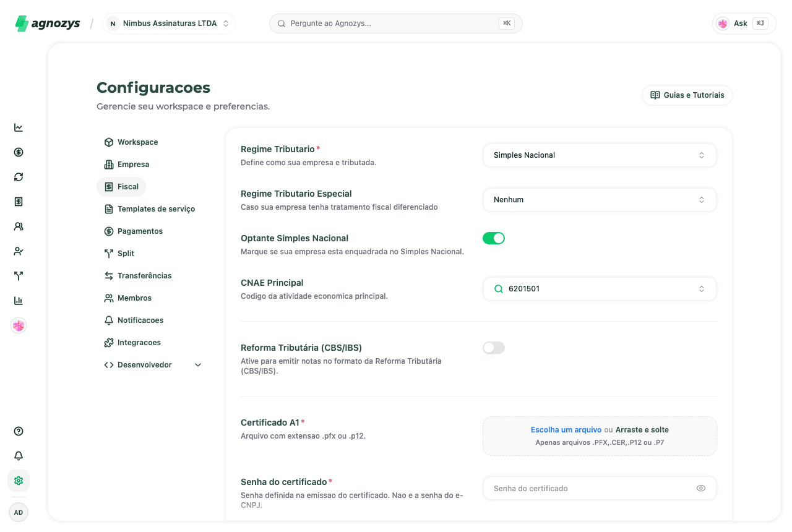792x532 pixels.
Task: Open Desenvolvedor menu item
Action: click(x=153, y=365)
